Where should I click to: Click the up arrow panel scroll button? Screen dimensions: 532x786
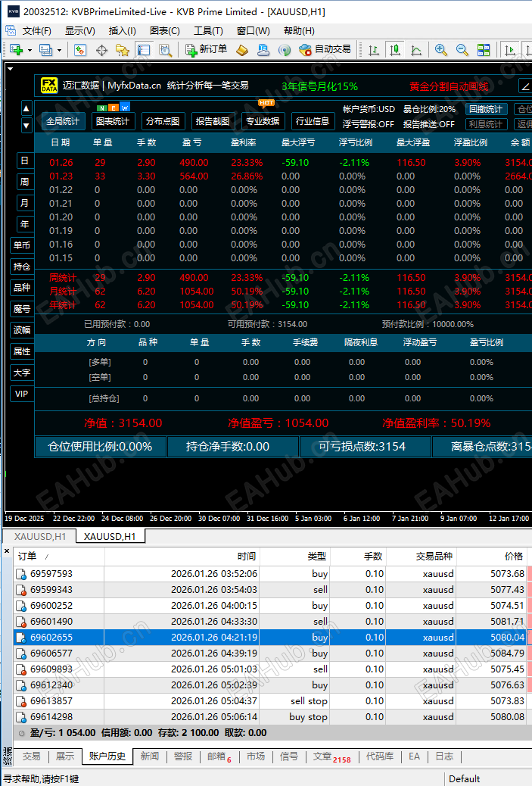pyautogui.click(x=26, y=108)
